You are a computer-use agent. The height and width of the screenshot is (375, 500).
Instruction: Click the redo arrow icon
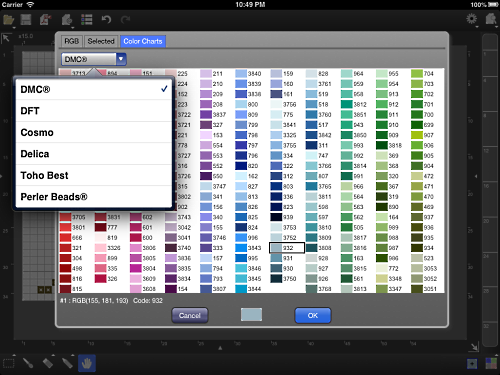[x=125, y=20]
